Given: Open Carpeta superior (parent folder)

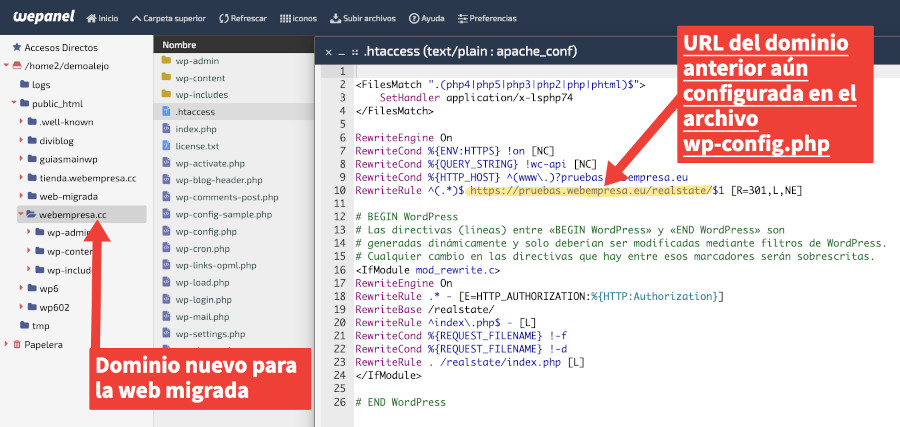Looking at the screenshot, I should [168, 18].
